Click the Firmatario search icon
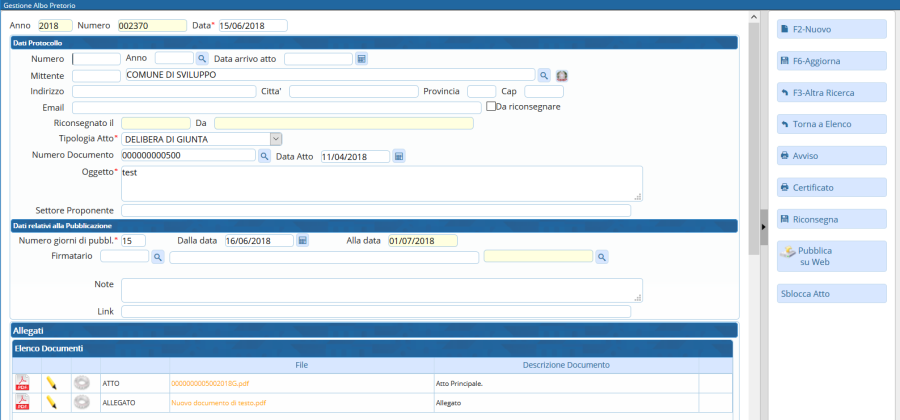The width and height of the screenshot is (900, 420). tap(157, 257)
